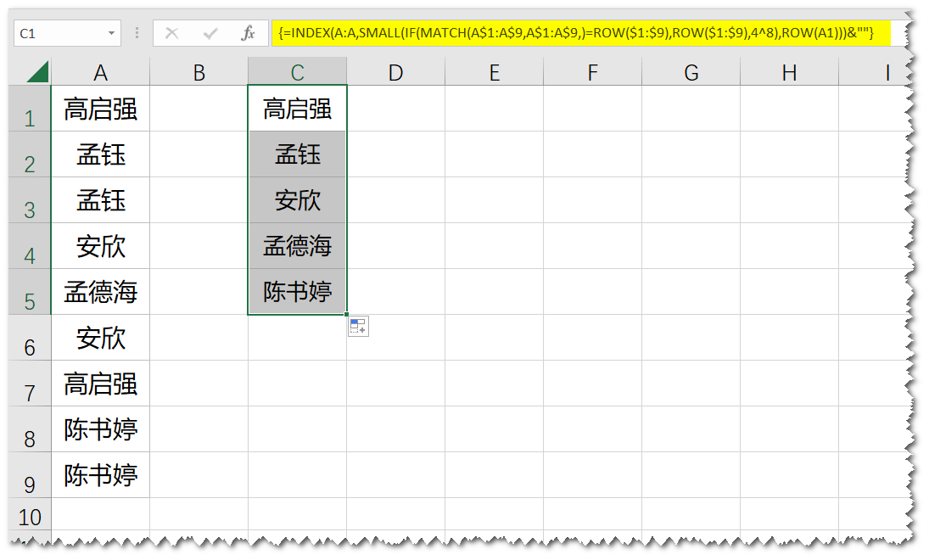Click cell A1 containing 高启强
The image size is (929, 560).
point(100,109)
